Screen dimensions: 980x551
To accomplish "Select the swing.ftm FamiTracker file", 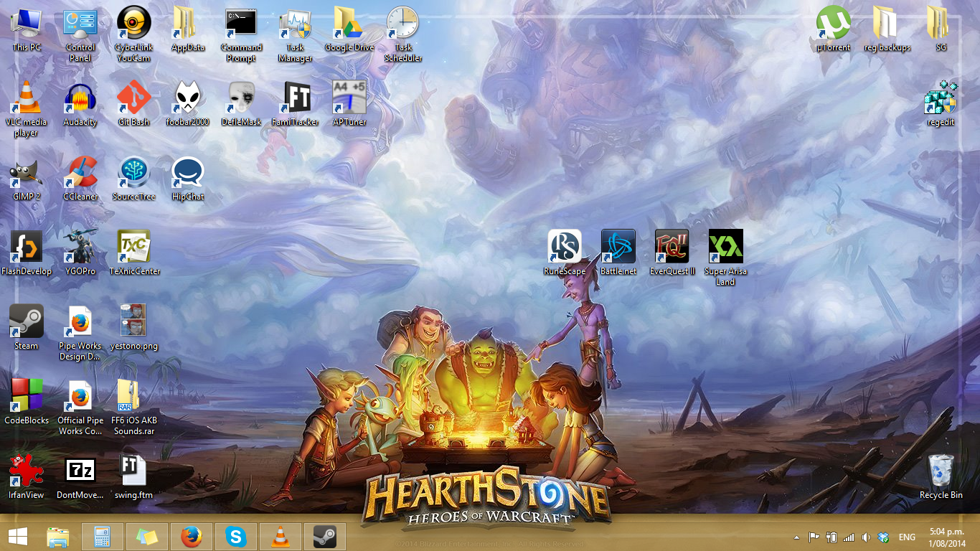I will (x=134, y=477).
